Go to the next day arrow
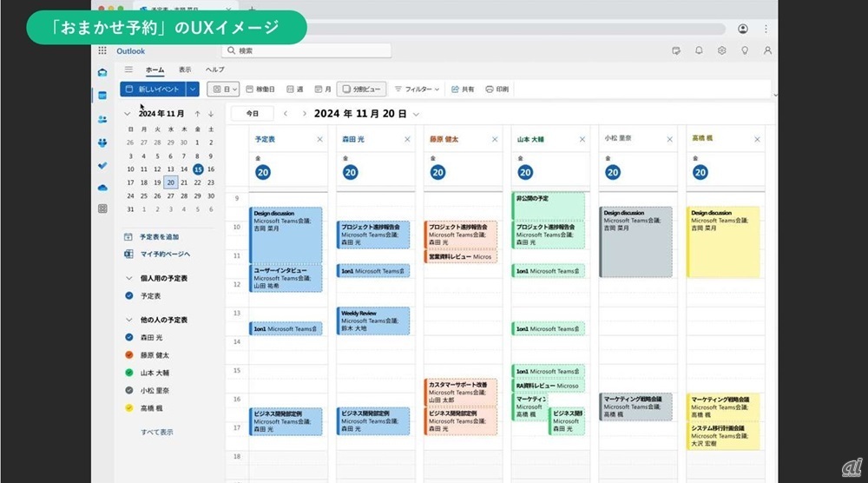 pyautogui.click(x=304, y=114)
